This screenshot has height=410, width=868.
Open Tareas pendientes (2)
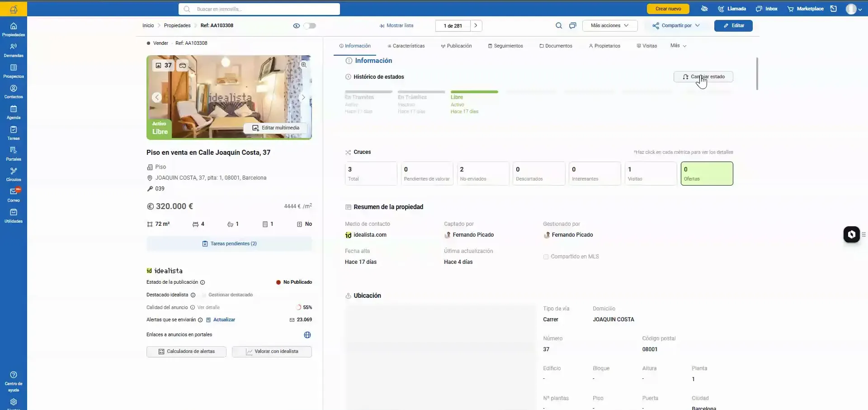pos(229,244)
